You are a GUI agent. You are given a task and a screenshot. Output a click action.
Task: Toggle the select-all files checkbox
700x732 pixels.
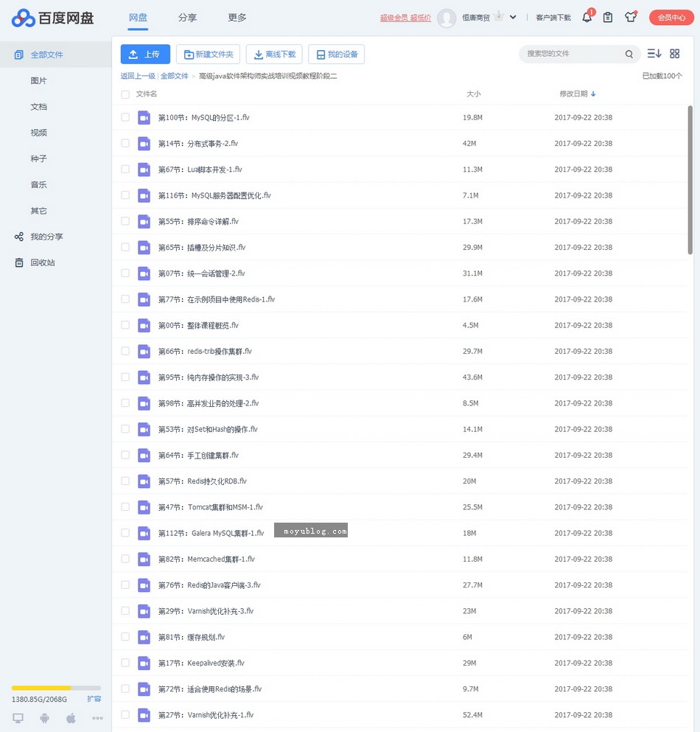[x=125, y=94]
